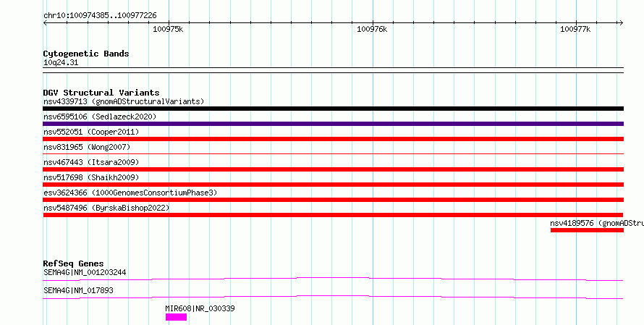The height and width of the screenshot is (325, 644).
Task: Click the DGV Structural Variants track heading
Action: coord(101,93)
